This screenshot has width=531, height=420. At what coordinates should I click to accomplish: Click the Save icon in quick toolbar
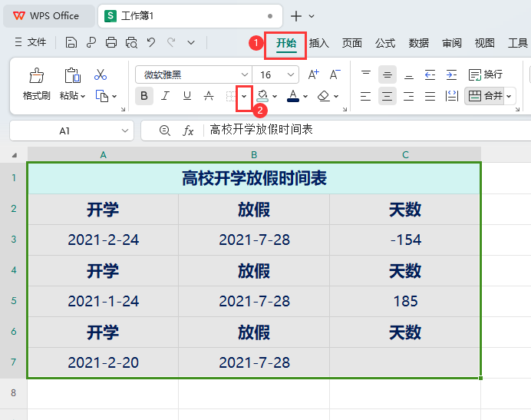pyautogui.click(x=71, y=43)
